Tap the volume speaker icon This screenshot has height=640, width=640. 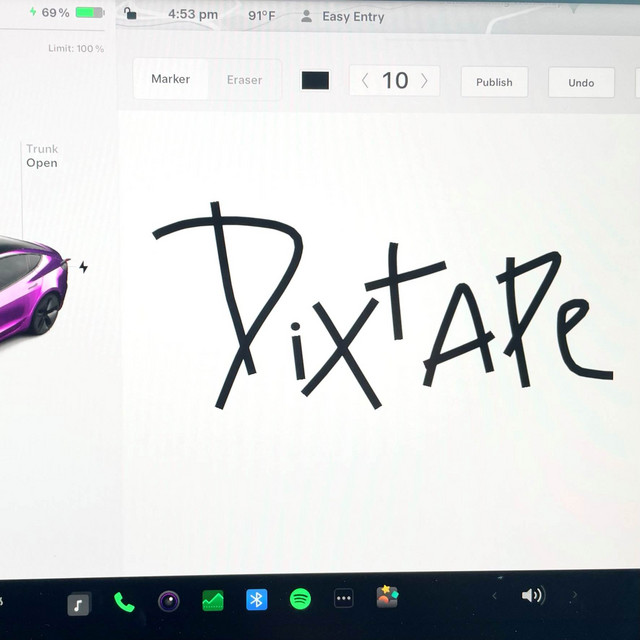532,596
